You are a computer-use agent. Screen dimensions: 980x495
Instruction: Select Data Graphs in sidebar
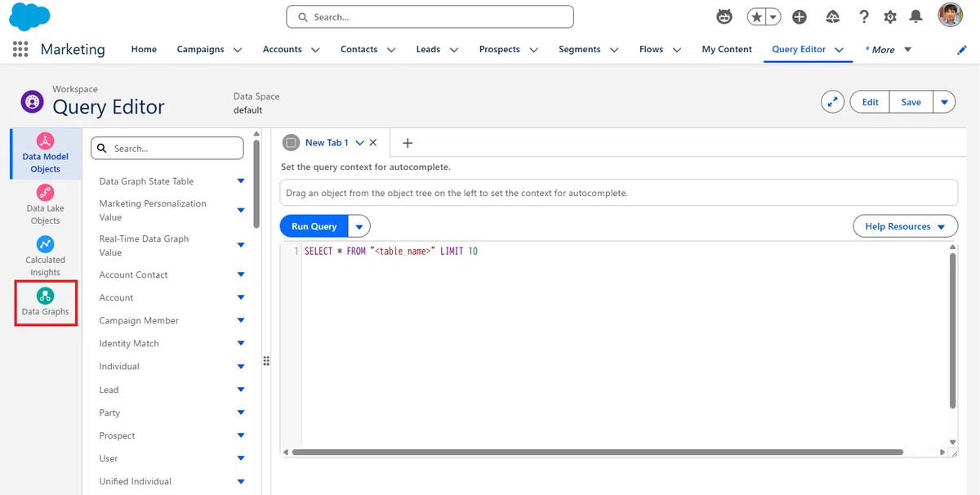(46, 302)
